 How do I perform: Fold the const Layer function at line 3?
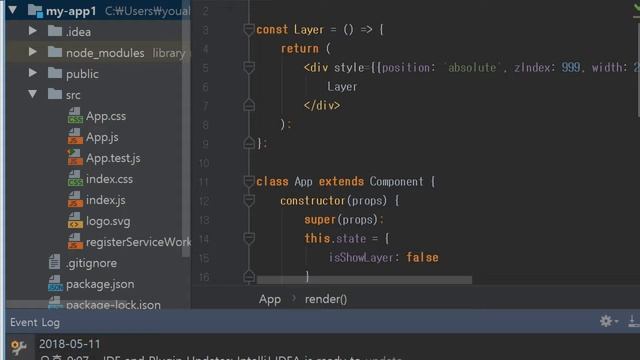coord(249,29)
